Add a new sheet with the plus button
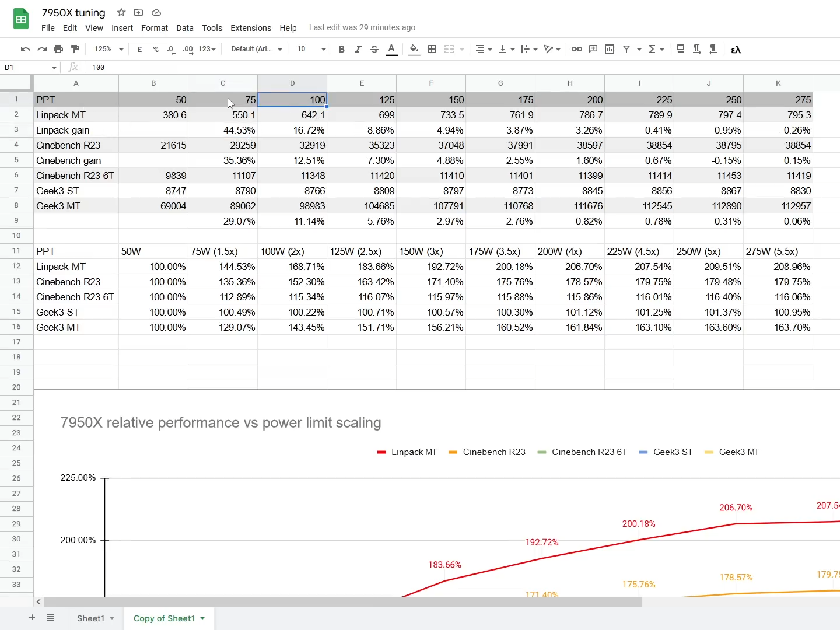The width and height of the screenshot is (840, 630). click(x=32, y=618)
